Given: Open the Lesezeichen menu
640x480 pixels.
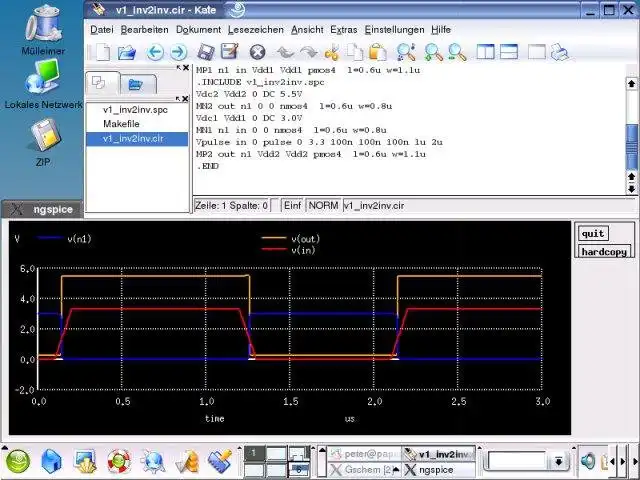Looking at the screenshot, I should [256, 30].
